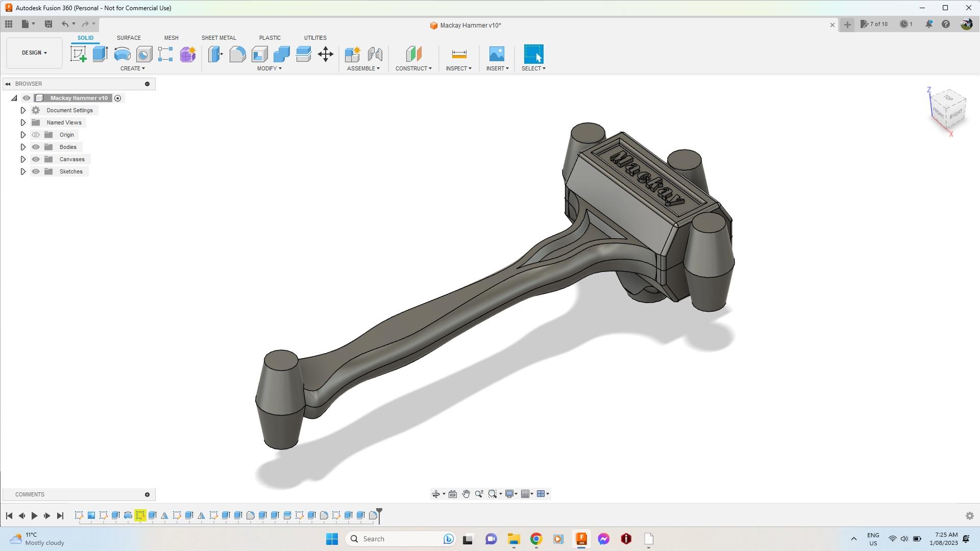The width and height of the screenshot is (980, 551).
Task: Switch to the PLASTIC tab
Action: point(270,38)
